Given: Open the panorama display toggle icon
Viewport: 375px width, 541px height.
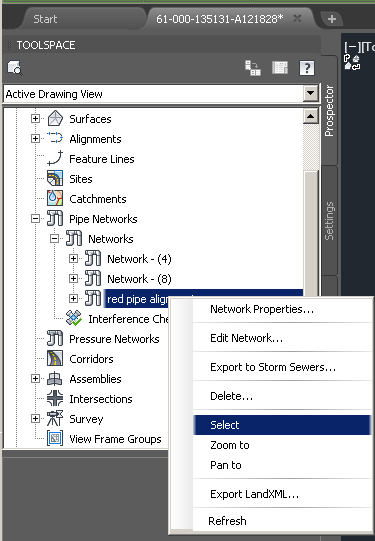Looking at the screenshot, I should click(280, 68).
